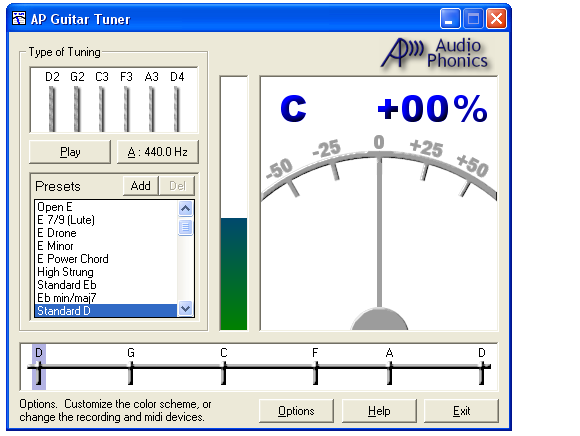
Task: Click the Play button
Action: click(x=70, y=152)
